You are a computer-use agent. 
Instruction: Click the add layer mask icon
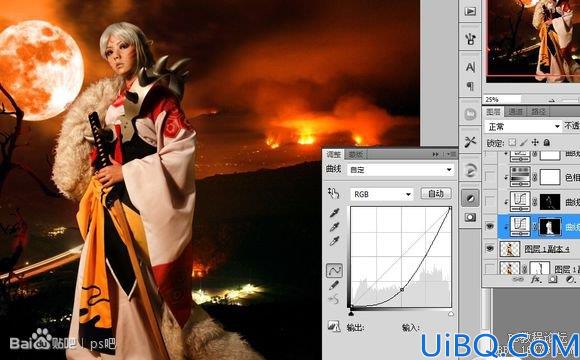(x=553, y=280)
